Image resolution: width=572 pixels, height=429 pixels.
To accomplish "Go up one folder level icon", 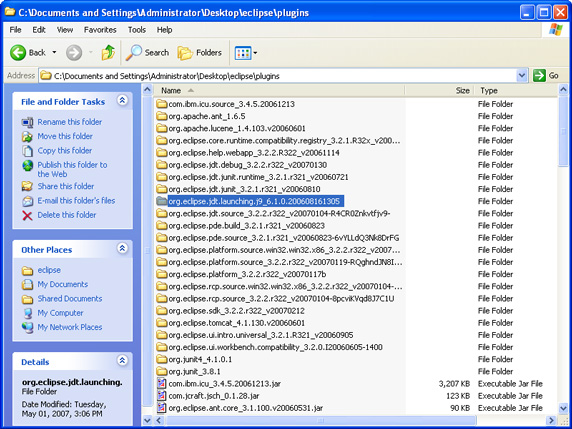I will pos(108,53).
